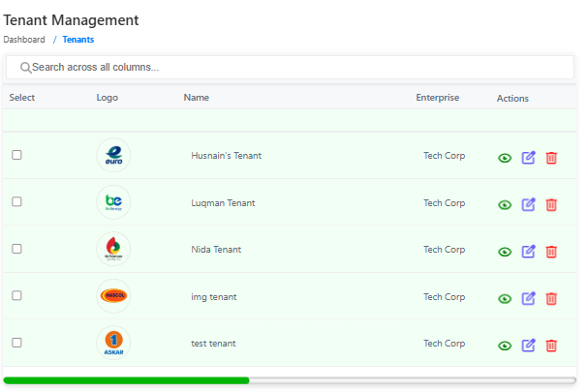Click the green horizontal scrollbar
This screenshot has height=392, width=587.
point(126,380)
